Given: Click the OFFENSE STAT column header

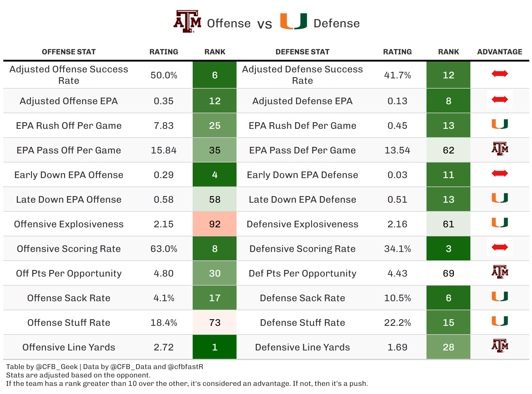Looking at the screenshot, I should click(69, 52).
